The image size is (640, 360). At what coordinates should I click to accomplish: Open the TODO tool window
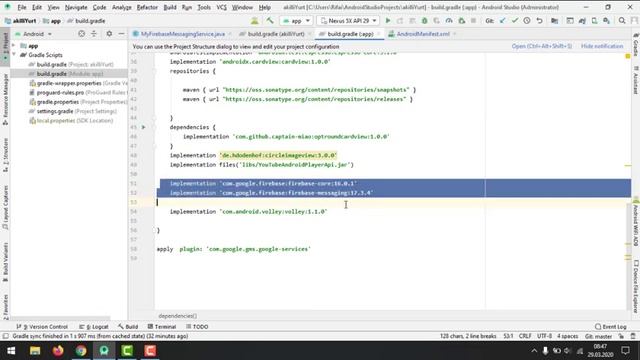coord(197,327)
